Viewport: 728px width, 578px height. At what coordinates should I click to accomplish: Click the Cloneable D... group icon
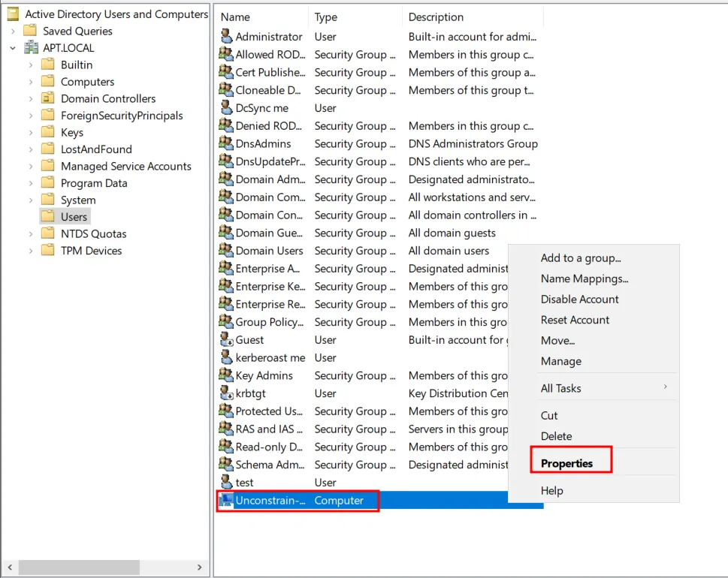point(226,90)
